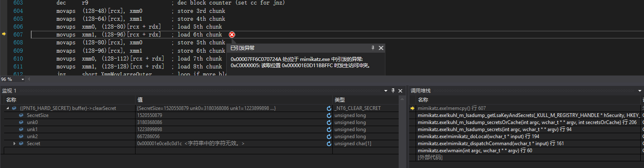Click the horizontal scrollbar left arrow of the editor
Viewport: 644px width, 168px height.
point(29,79)
